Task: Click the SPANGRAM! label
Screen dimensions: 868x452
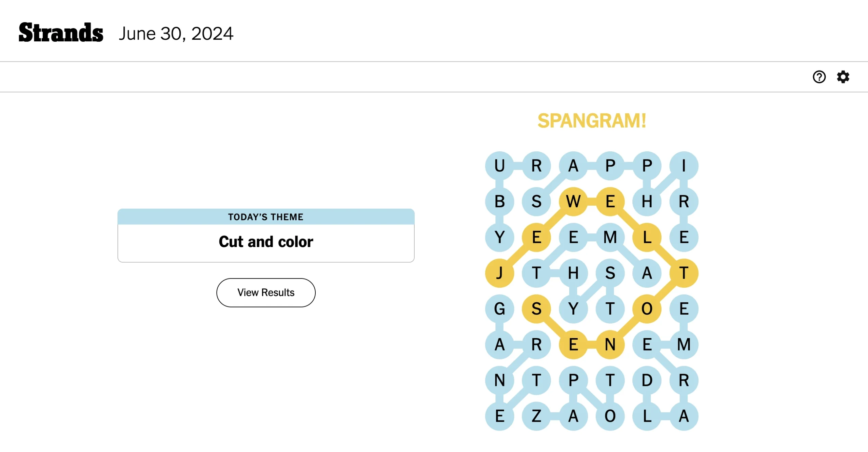Action: point(592,120)
